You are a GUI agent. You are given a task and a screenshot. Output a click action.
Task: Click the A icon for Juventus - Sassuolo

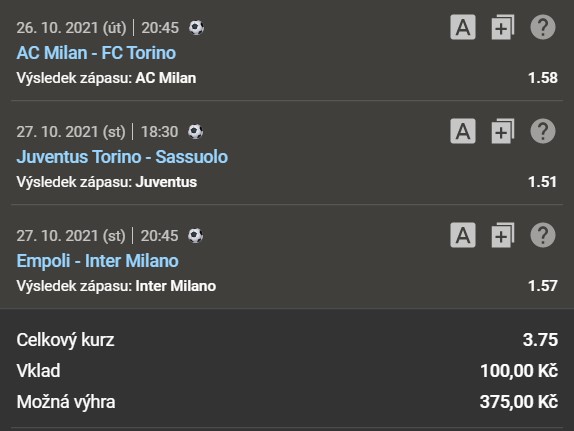click(x=463, y=131)
